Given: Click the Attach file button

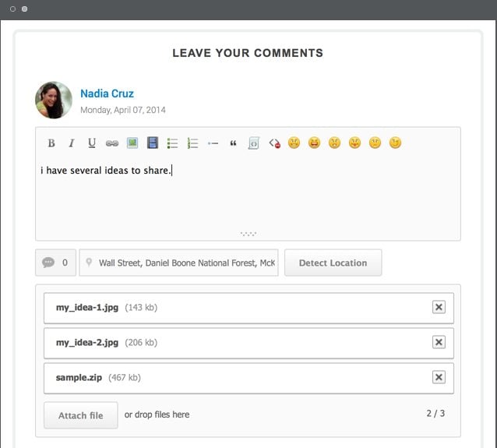Looking at the screenshot, I should click(x=81, y=415).
